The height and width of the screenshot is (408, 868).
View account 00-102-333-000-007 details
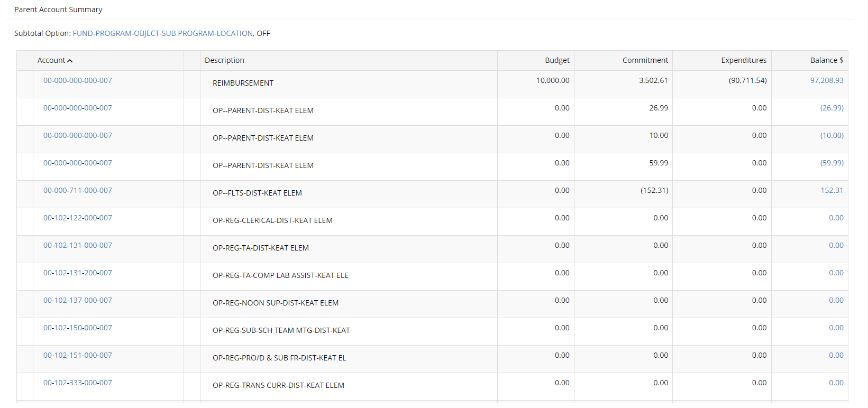tap(78, 383)
